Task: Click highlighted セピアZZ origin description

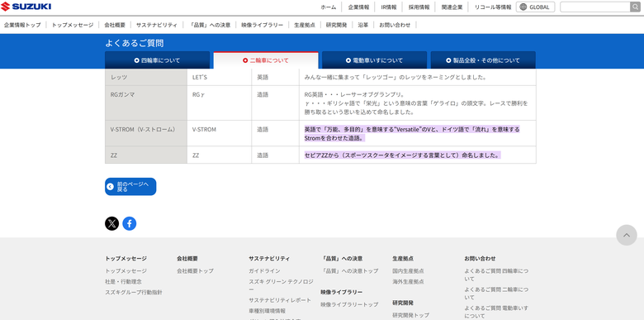Action: point(403,155)
